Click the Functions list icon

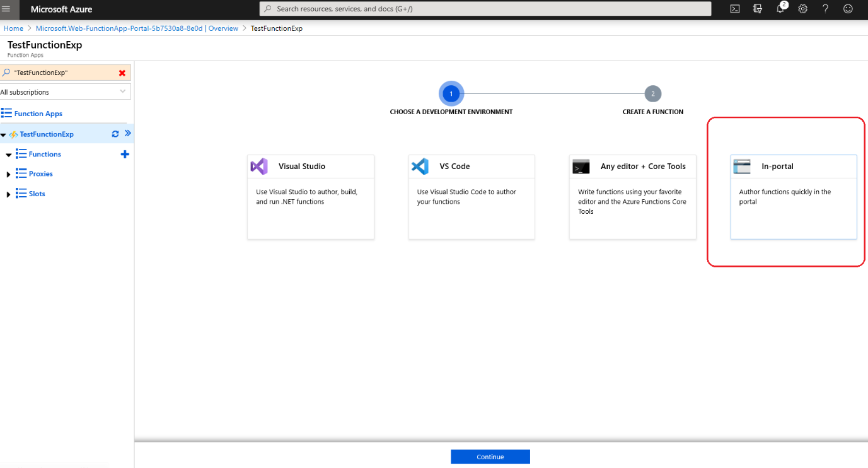[x=21, y=154]
